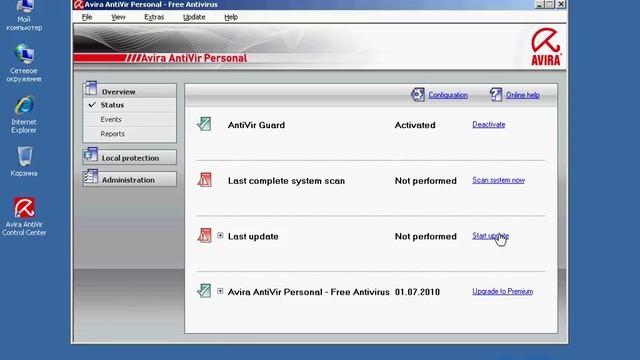This screenshot has height=360, width=640.
Task: Open the View menu
Action: coord(118,17)
